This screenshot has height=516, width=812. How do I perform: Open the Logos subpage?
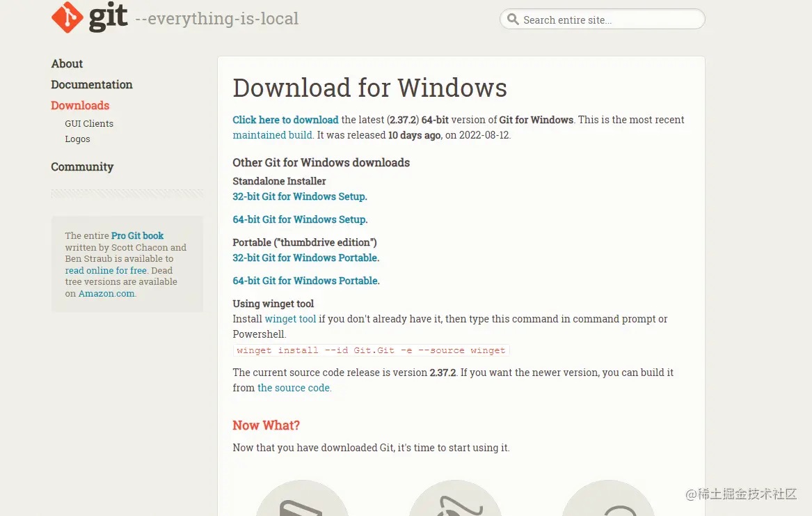pyautogui.click(x=78, y=139)
